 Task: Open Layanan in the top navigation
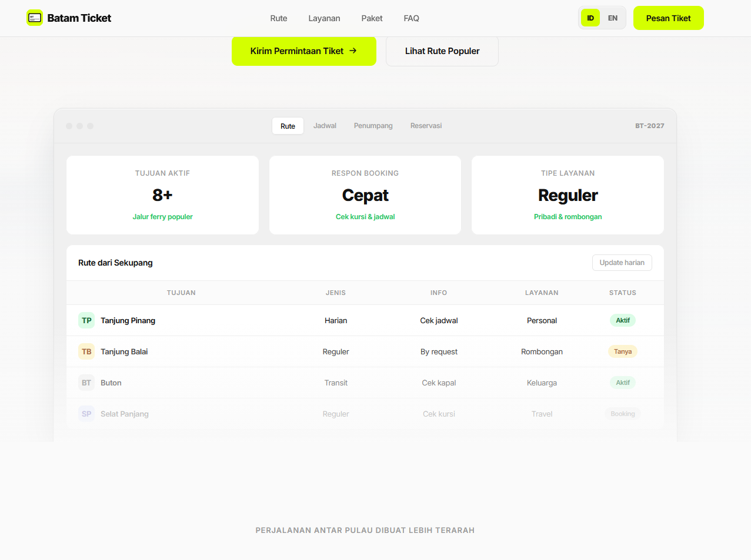[324, 18]
